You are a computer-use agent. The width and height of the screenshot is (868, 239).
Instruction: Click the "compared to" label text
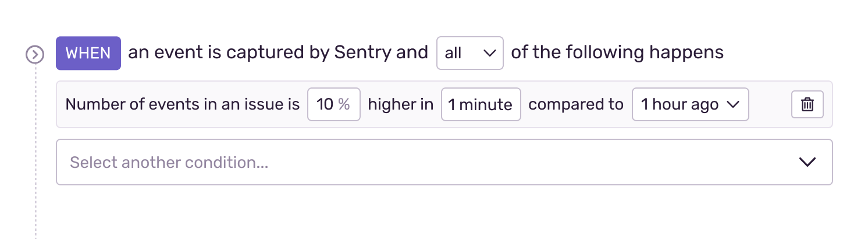point(575,104)
